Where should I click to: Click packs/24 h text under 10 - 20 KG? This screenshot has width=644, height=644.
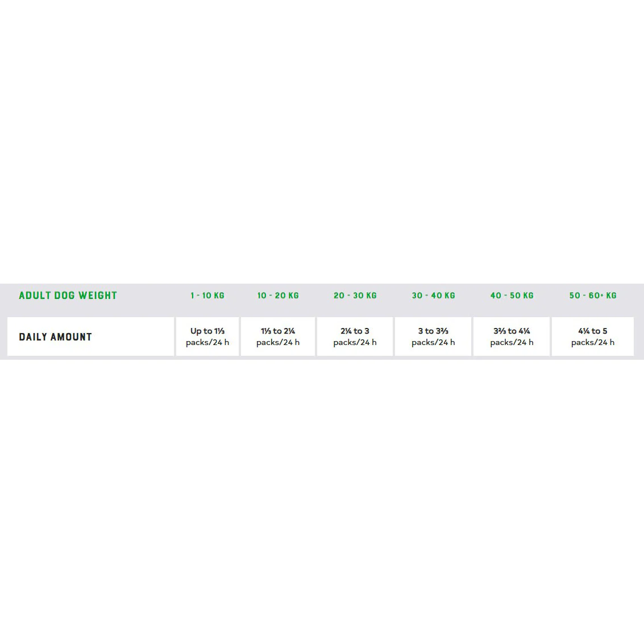278,343
